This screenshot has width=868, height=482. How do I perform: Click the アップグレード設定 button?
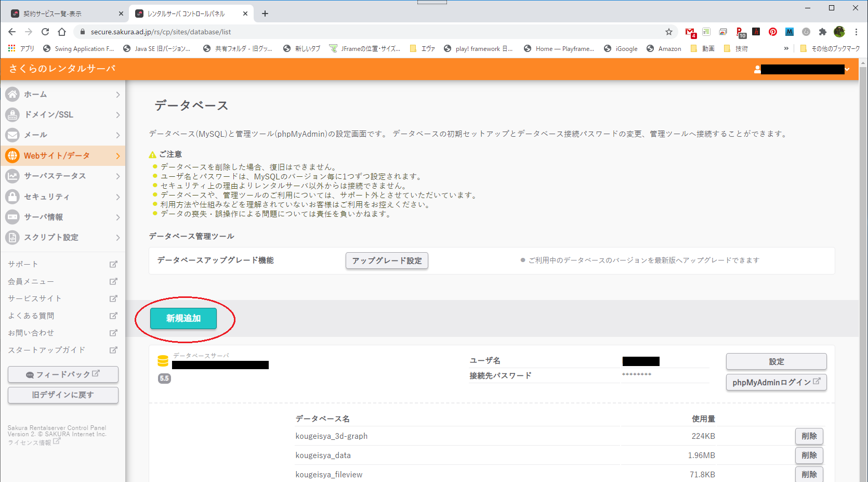point(387,260)
